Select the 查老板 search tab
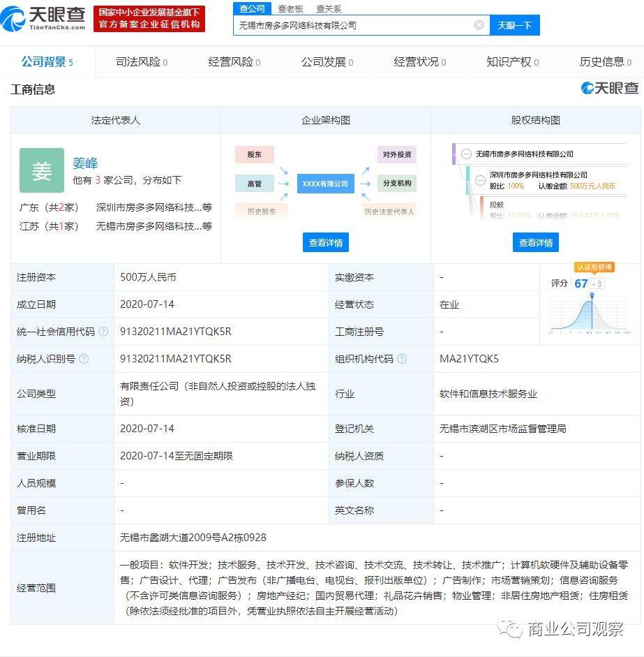 point(290,9)
